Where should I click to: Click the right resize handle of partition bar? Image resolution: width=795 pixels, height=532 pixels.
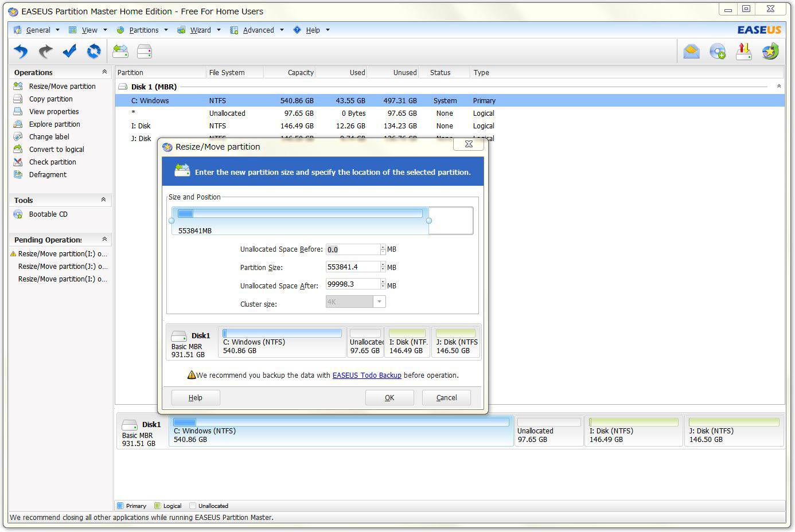429,221
